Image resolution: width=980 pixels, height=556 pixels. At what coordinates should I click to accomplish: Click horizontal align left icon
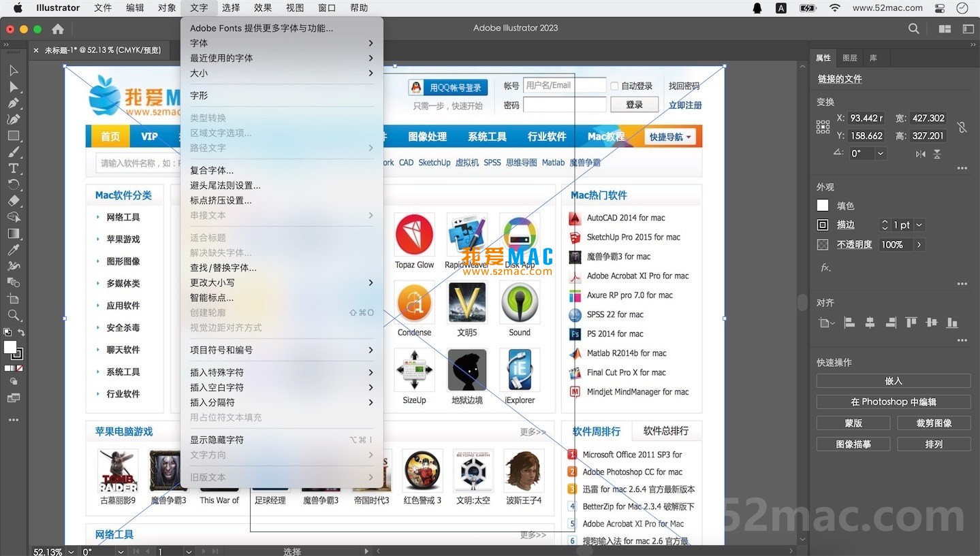849,323
